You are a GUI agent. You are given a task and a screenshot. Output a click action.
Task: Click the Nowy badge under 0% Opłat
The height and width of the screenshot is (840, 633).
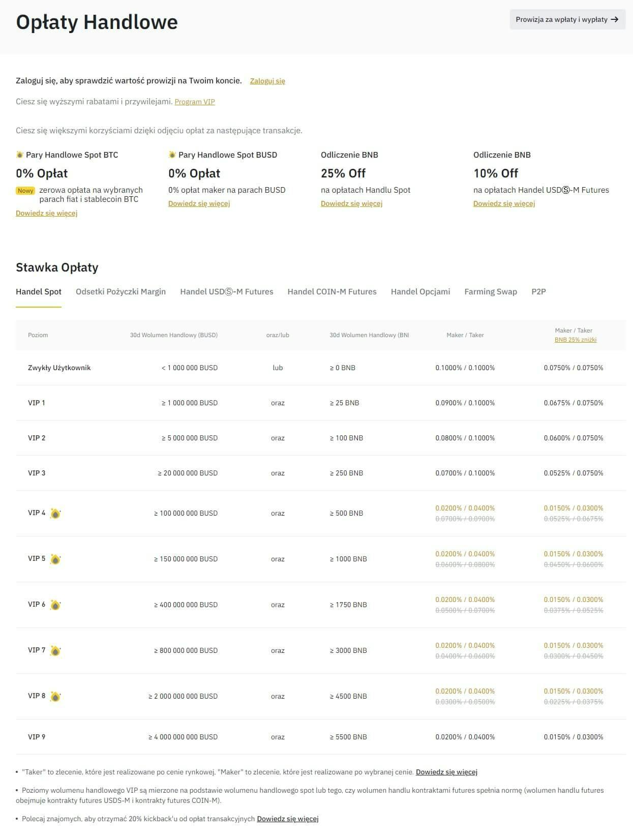pos(25,191)
